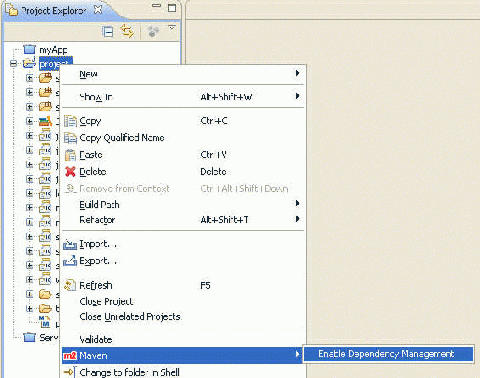
Task: Click the m2 Maven icon
Action: point(70,356)
